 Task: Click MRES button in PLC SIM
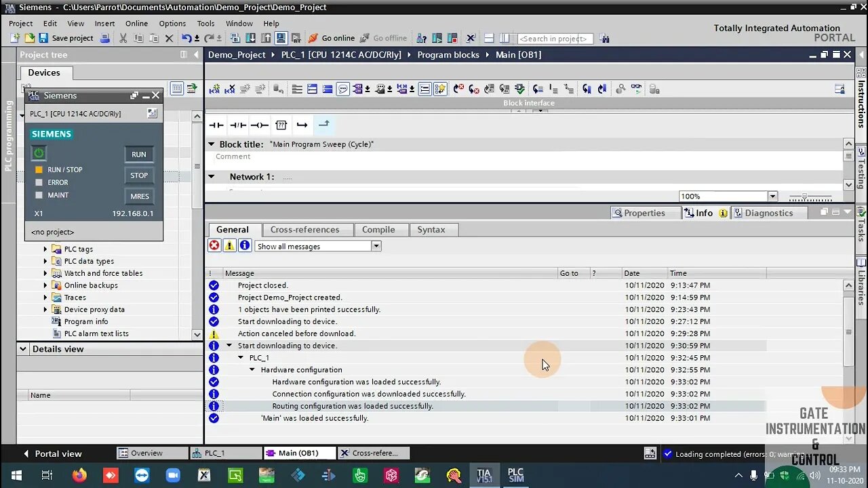coord(139,197)
